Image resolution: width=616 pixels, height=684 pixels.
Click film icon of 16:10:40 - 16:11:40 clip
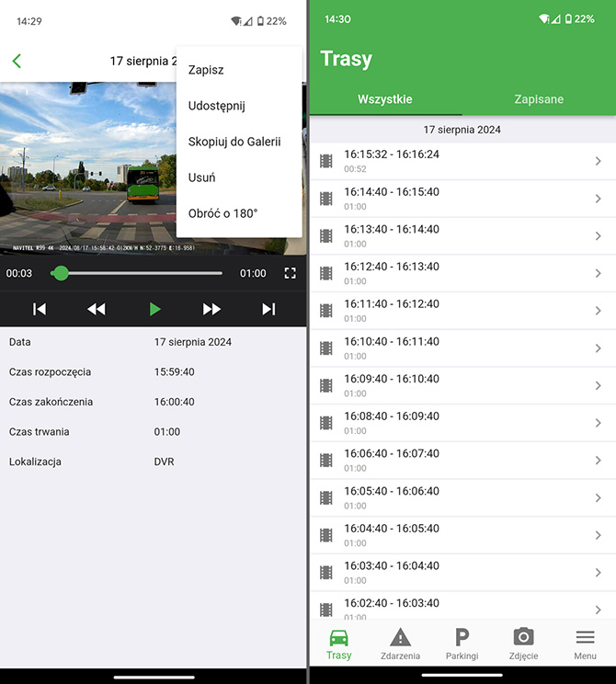click(325, 348)
